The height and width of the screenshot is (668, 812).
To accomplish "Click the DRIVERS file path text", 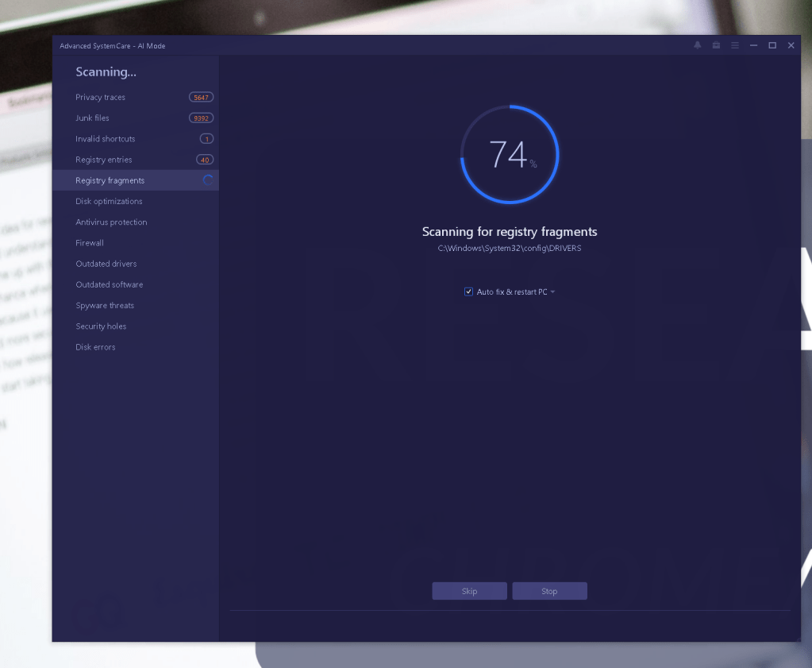I will (x=510, y=249).
